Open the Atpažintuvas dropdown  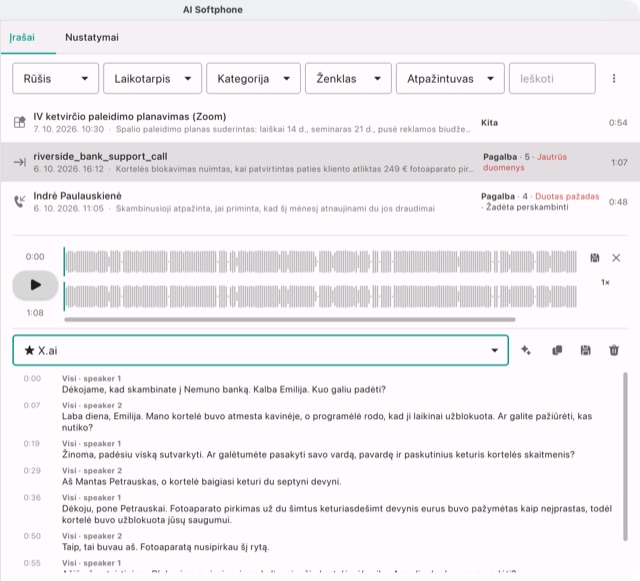pyautogui.click(x=450, y=78)
